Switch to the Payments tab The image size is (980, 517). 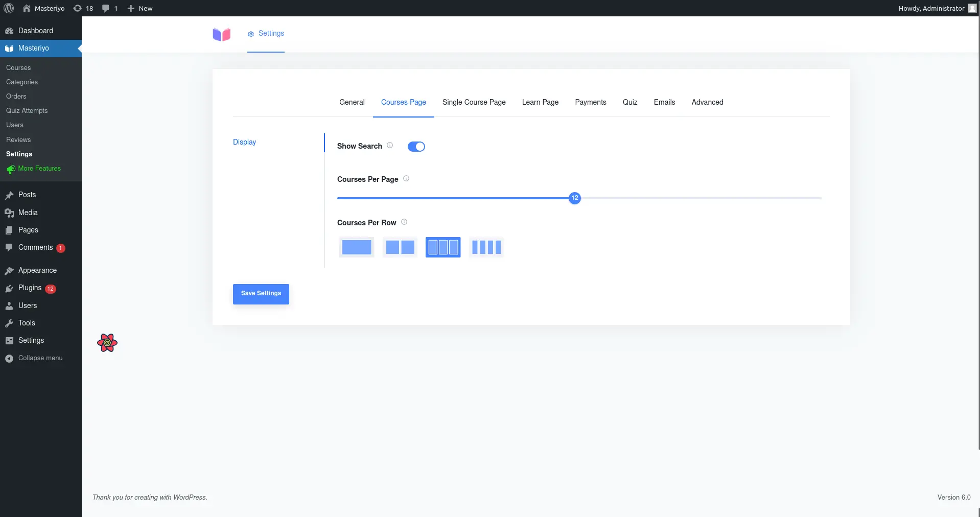tap(591, 102)
